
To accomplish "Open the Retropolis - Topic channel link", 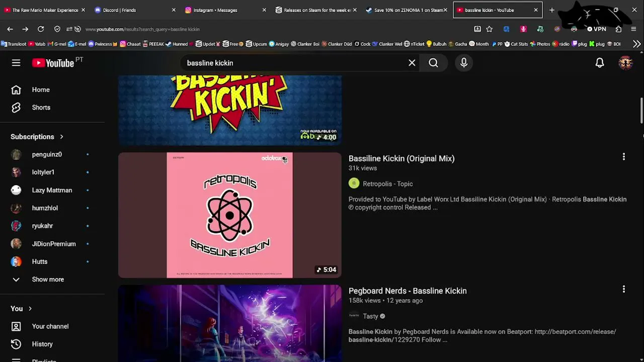I will (387, 184).
